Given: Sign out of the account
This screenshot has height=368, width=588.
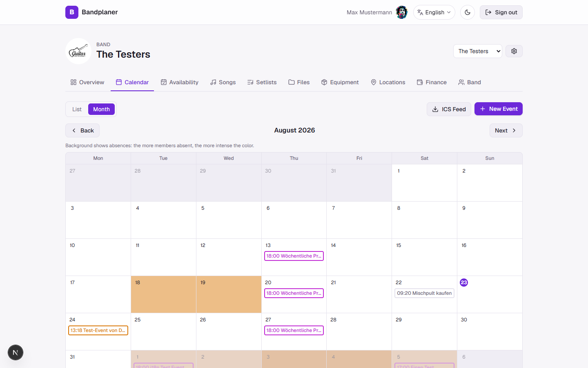Looking at the screenshot, I should point(501,12).
